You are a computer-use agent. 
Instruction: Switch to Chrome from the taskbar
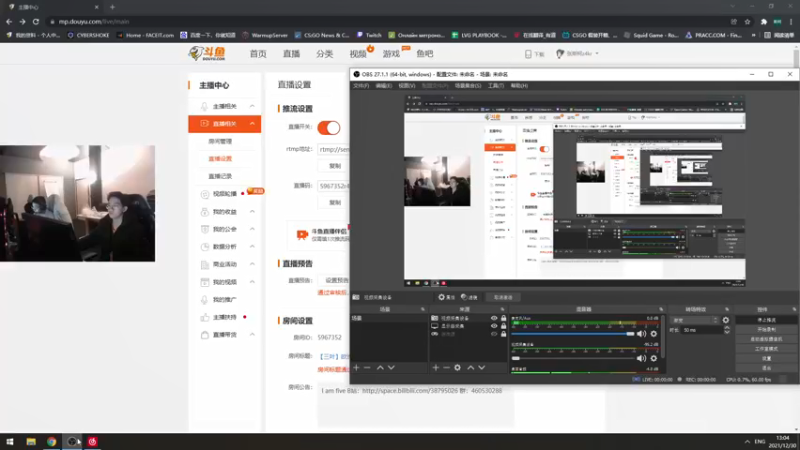pyautogui.click(x=52, y=441)
